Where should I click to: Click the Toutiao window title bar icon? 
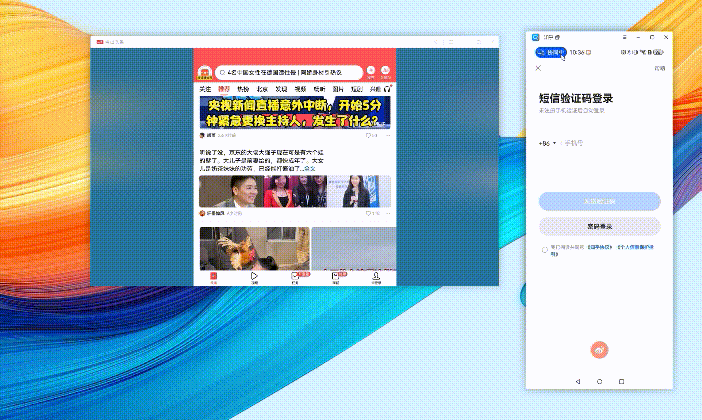pos(100,42)
